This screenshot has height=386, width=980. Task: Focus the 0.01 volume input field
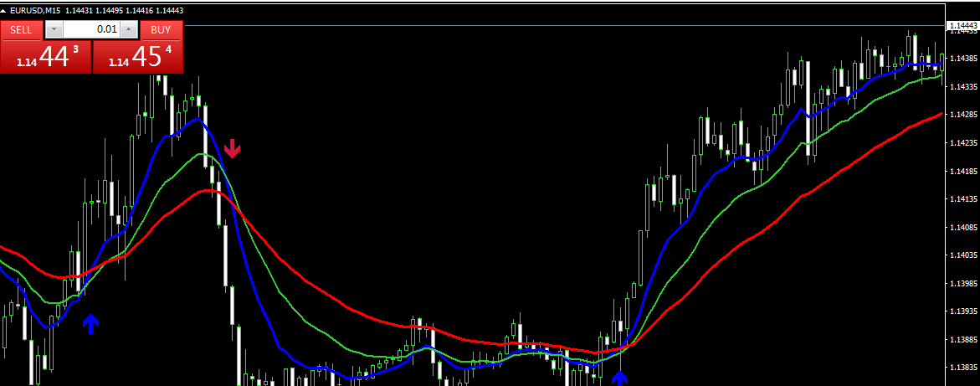tap(92, 29)
